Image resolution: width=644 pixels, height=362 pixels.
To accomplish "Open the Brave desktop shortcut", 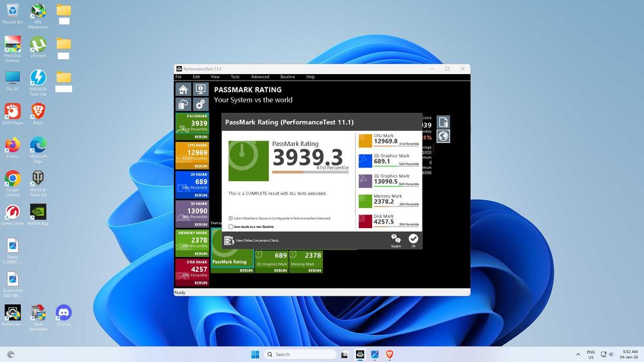I will click(38, 114).
